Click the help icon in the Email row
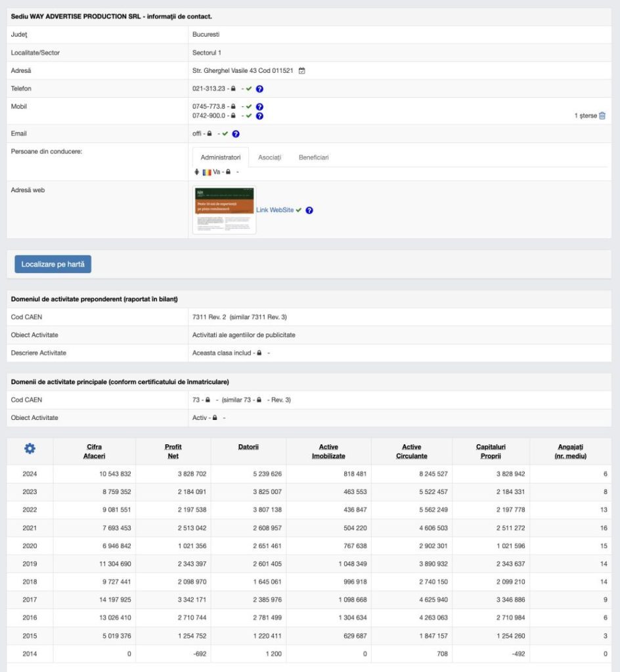Image resolution: width=620 pixels, height=672 pixels. pyautogui.click(x=236, y=134)
